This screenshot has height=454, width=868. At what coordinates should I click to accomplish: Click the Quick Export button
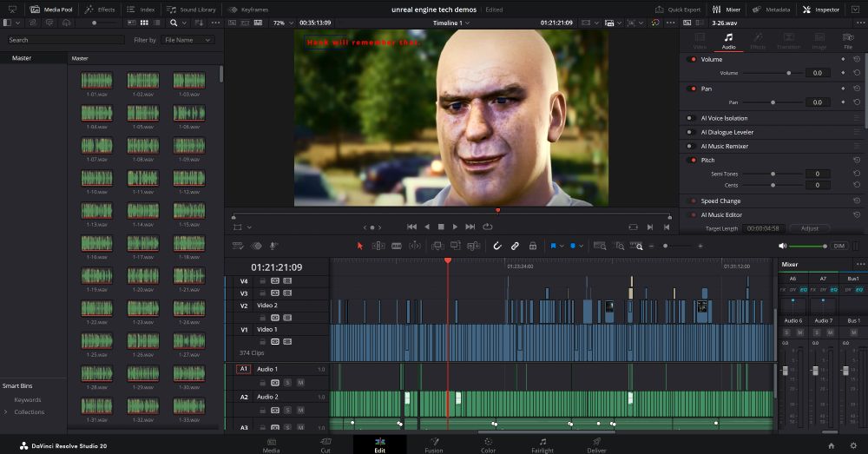pos(678,10)
